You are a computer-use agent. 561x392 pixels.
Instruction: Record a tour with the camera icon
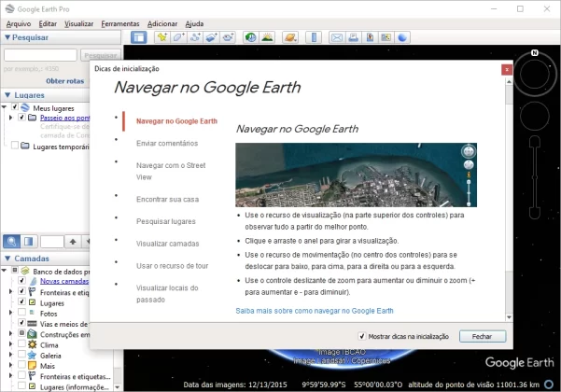click(x=228, y=37)
